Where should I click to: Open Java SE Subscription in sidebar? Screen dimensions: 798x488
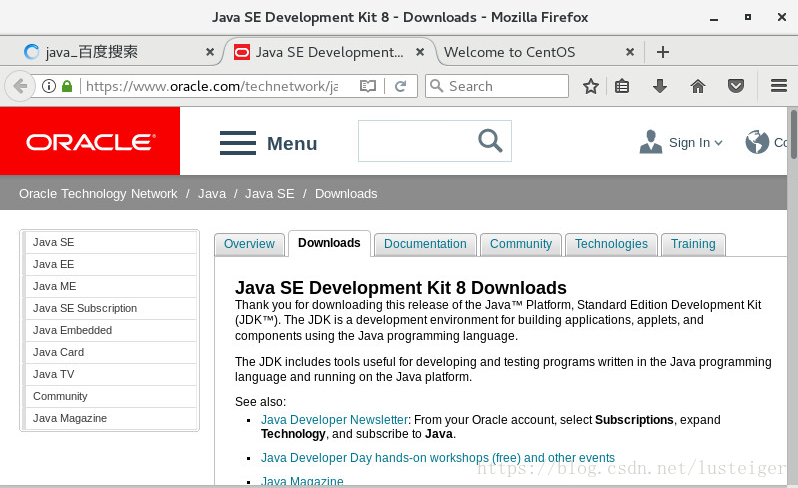(110, 308)
